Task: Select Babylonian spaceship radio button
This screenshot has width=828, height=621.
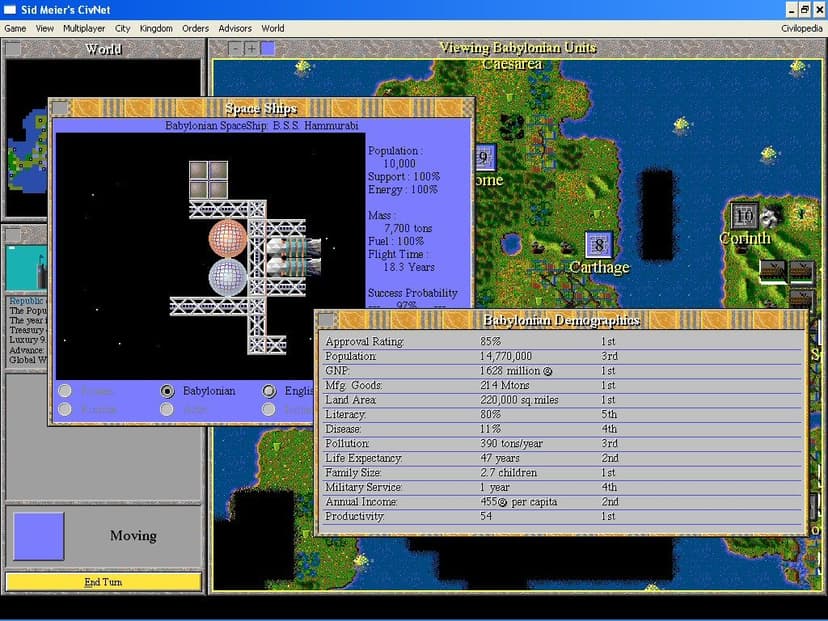Action: click(x=167, y=391)
